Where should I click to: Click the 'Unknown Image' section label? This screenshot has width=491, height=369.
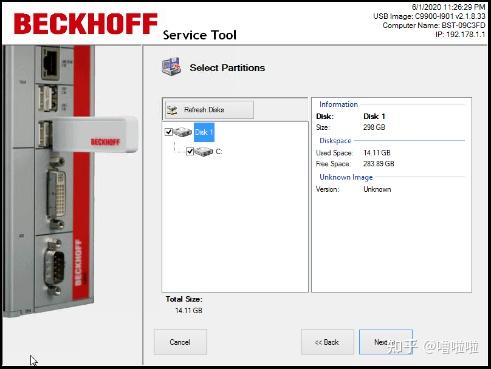[x=346, y=177]
